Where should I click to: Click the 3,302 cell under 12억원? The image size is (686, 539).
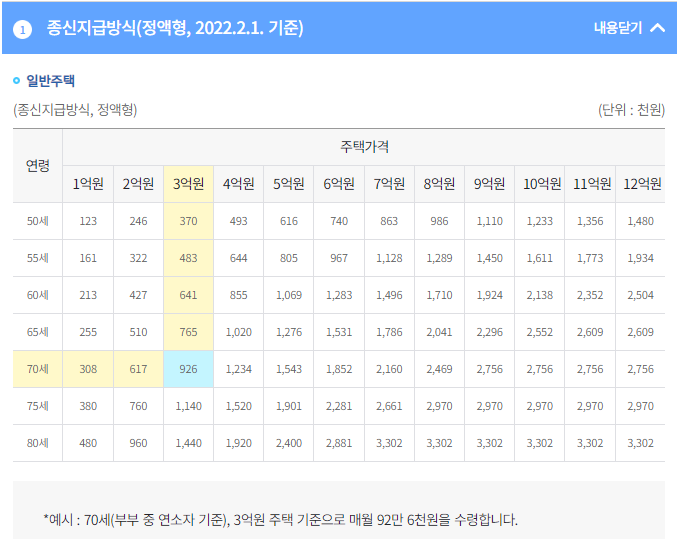point(640,443)
